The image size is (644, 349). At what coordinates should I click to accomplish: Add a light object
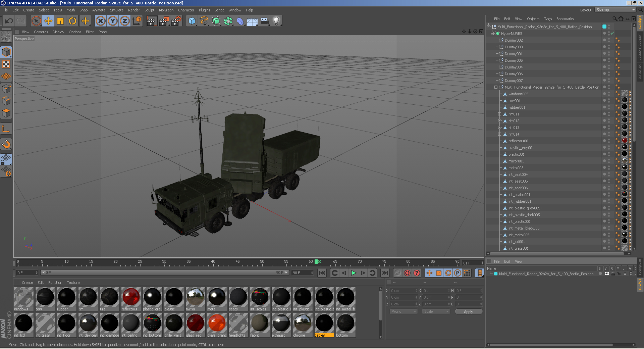(x=276, y=21)
